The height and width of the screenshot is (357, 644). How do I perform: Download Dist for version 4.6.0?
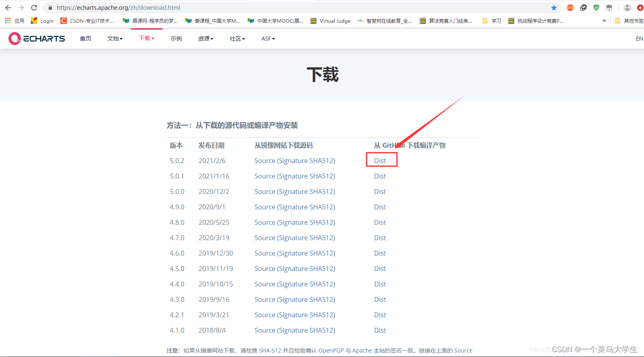pyautogui.click(x=380, y=253)
